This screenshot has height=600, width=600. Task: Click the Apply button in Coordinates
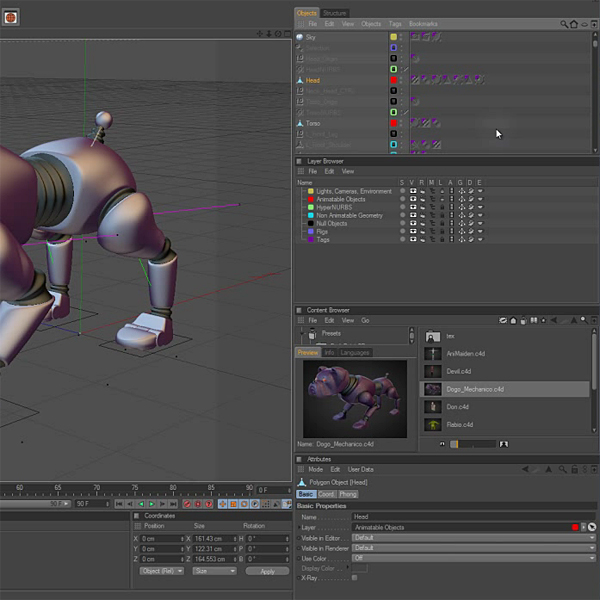tap(267, 571)
